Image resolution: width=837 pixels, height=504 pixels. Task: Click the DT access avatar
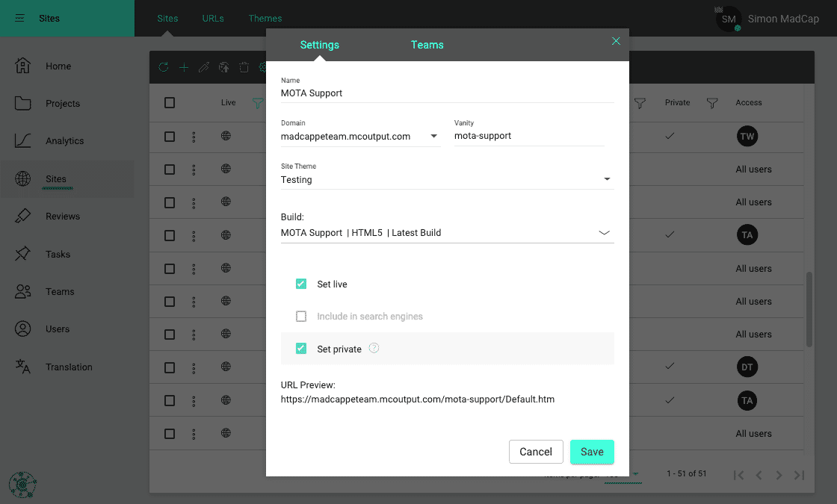pos(747,367)
